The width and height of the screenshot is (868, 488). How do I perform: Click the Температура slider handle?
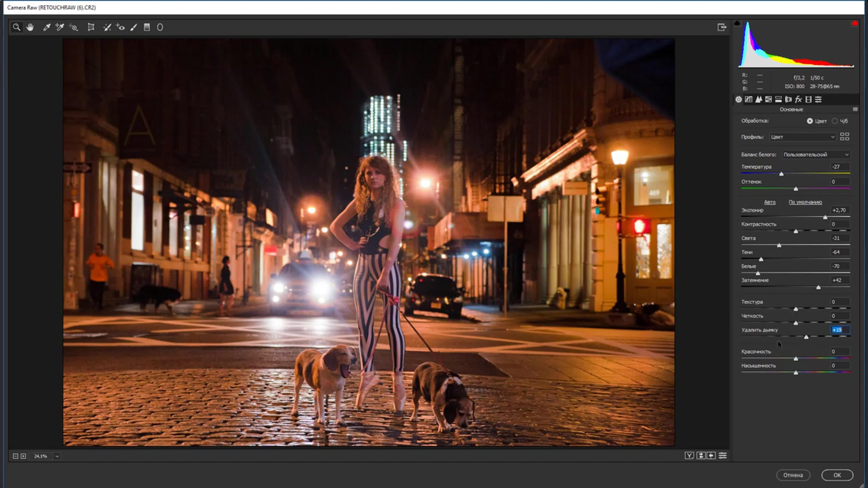(781, 174)
